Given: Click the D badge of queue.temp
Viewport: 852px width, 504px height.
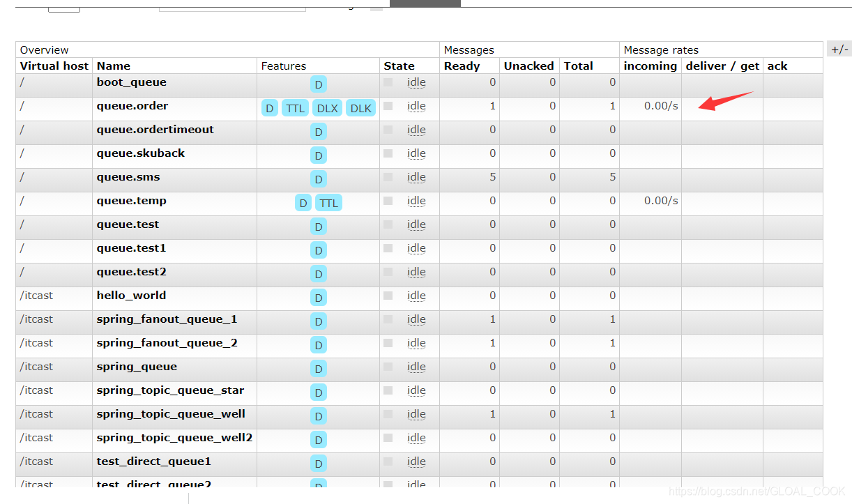Looking at the screenshot, I should pos(303,203).
